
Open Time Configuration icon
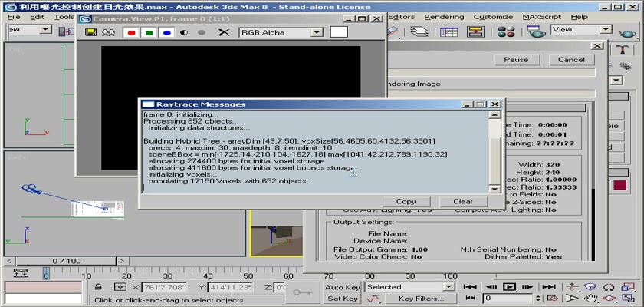coord(553,298)
